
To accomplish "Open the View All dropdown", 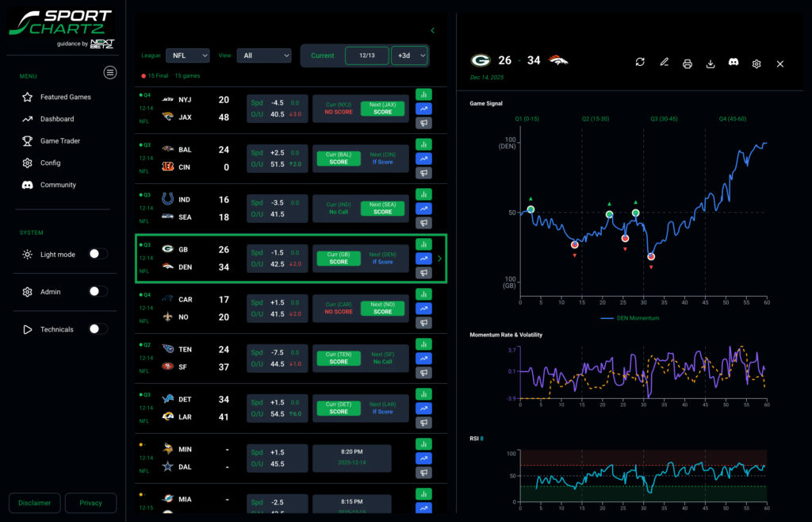I will [264, 56].
